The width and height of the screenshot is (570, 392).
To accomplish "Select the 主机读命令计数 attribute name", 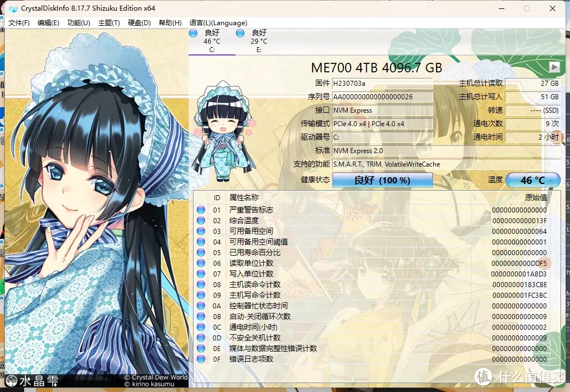I will pyautogui.click(x=255, y=284).
